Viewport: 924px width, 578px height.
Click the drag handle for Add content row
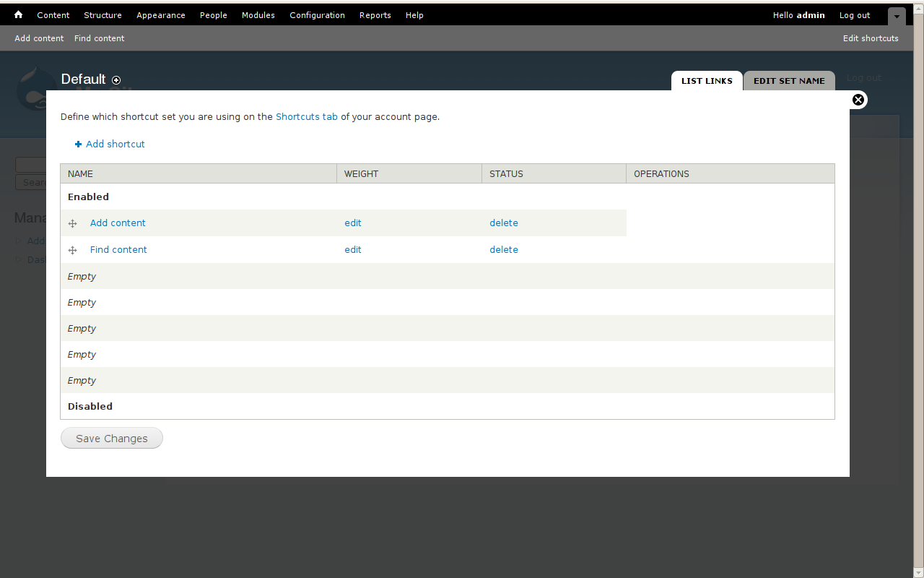72,223
